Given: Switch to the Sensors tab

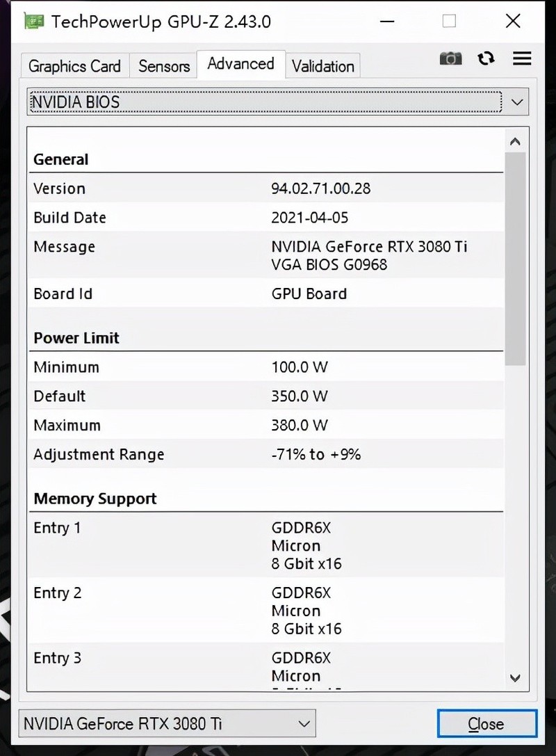Looking at the screenshot, I should [x=163, y=65].
